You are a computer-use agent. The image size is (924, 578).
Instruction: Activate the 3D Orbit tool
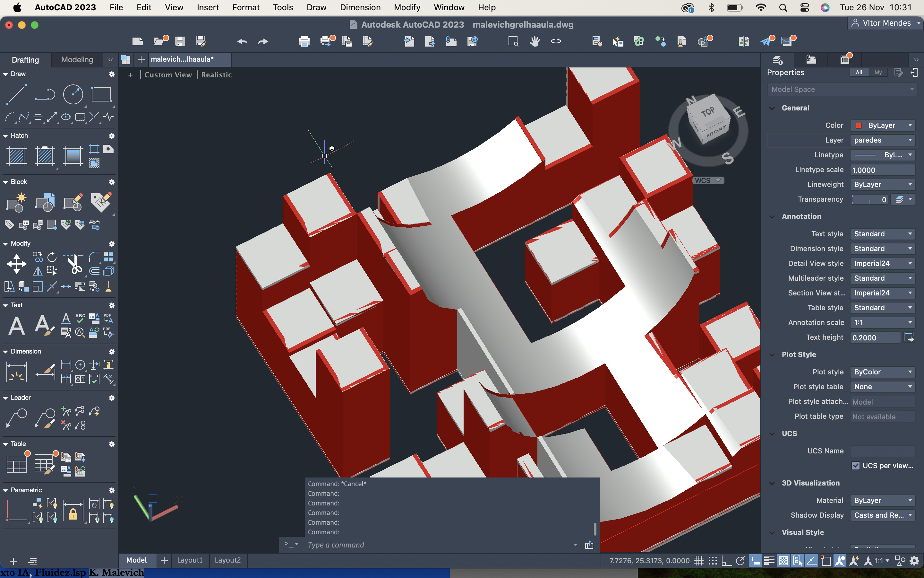click(556, 41)
